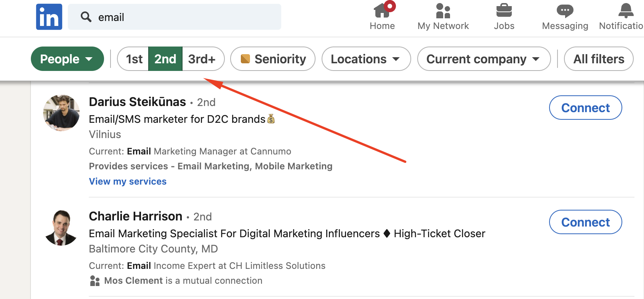
Task: Open the All filters panel
Action: (x=598, y=59)
